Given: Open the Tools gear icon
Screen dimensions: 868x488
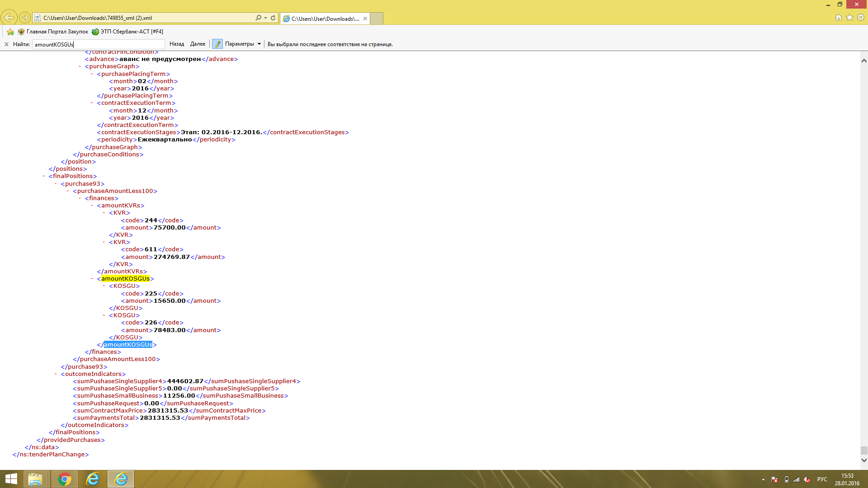Looking at the screenshot, I should tap(861, 18).
